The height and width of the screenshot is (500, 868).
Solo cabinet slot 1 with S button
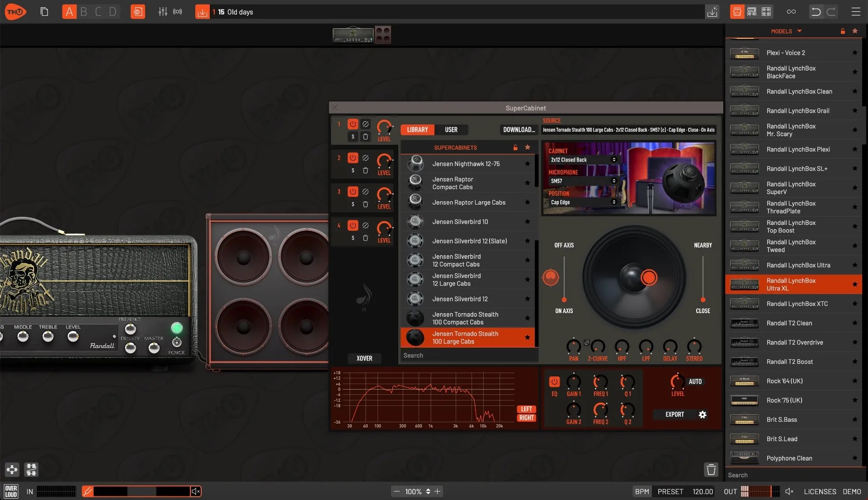point(353,136)
